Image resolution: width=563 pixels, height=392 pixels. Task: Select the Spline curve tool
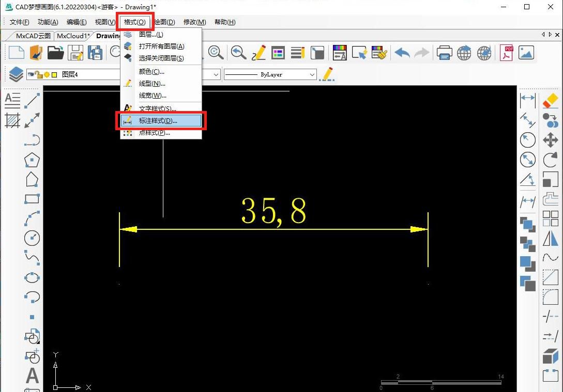tap(32, 258)
